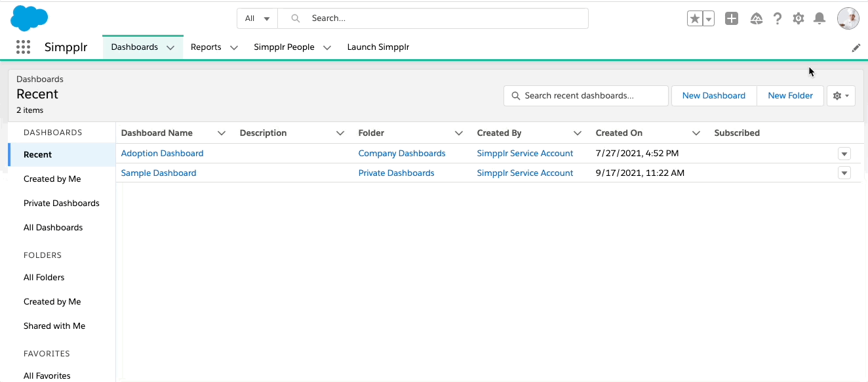Open the Launch Simpplr tab
Image resolution: width=868 pixels, height=382 pixels.
click(x=378, y=47)
